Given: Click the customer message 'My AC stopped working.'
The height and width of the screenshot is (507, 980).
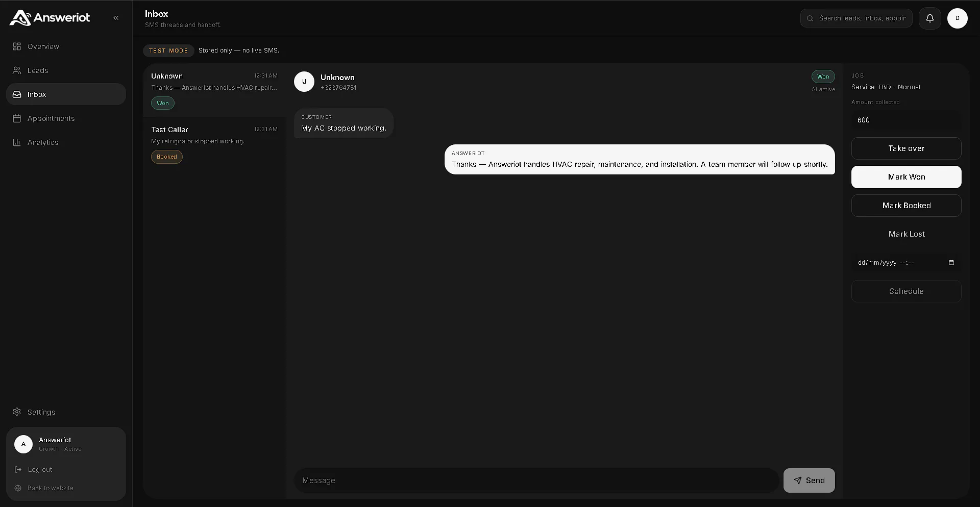Looking at the screenshot, I should tap(344, 123).
